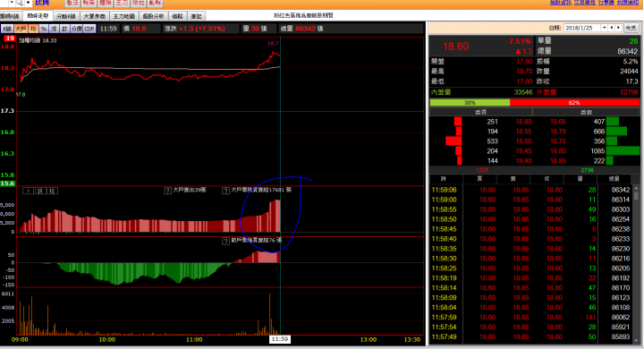
Task: Toggle the 均 average line button
Action: tap(33, 29)
